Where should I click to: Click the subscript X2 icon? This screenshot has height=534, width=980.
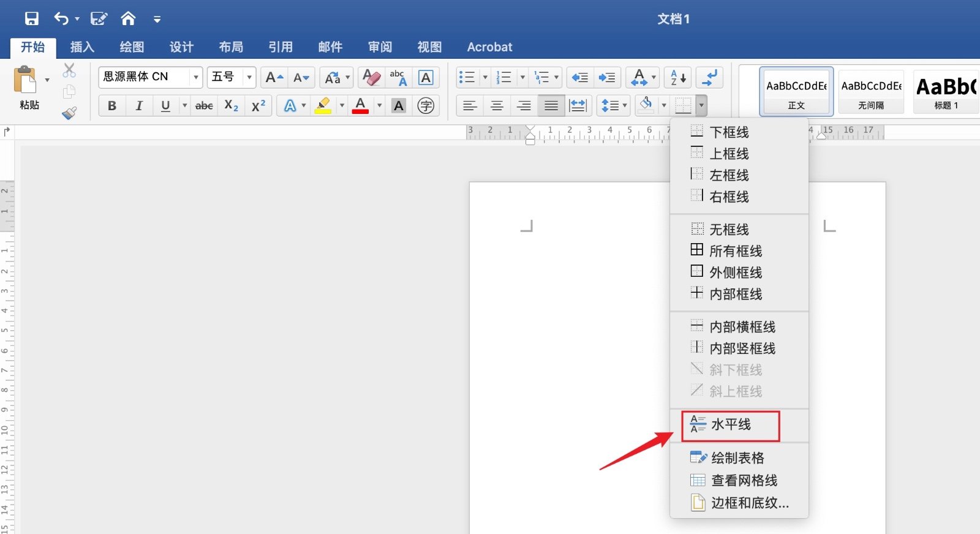pos(231,105)
